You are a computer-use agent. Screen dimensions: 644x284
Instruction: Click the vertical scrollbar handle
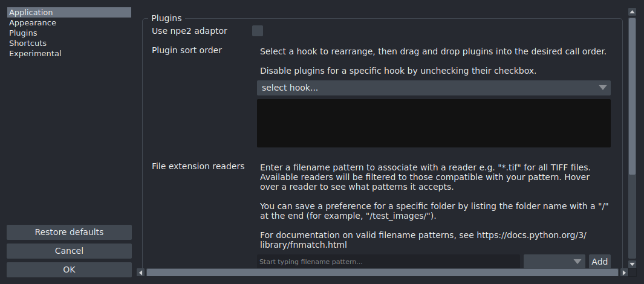click(632, 97)
